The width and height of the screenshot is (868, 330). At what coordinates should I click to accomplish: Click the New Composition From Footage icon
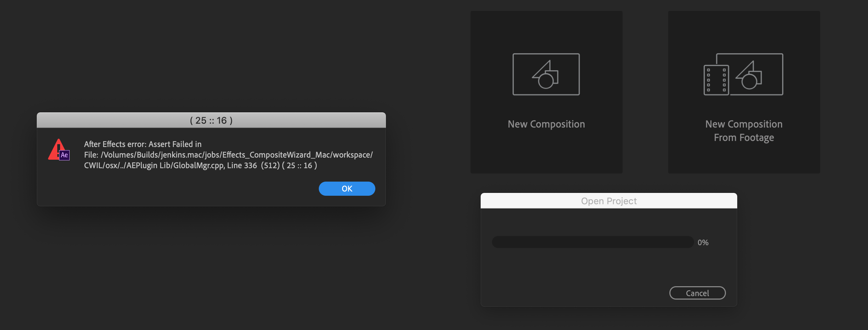(743, 74)
